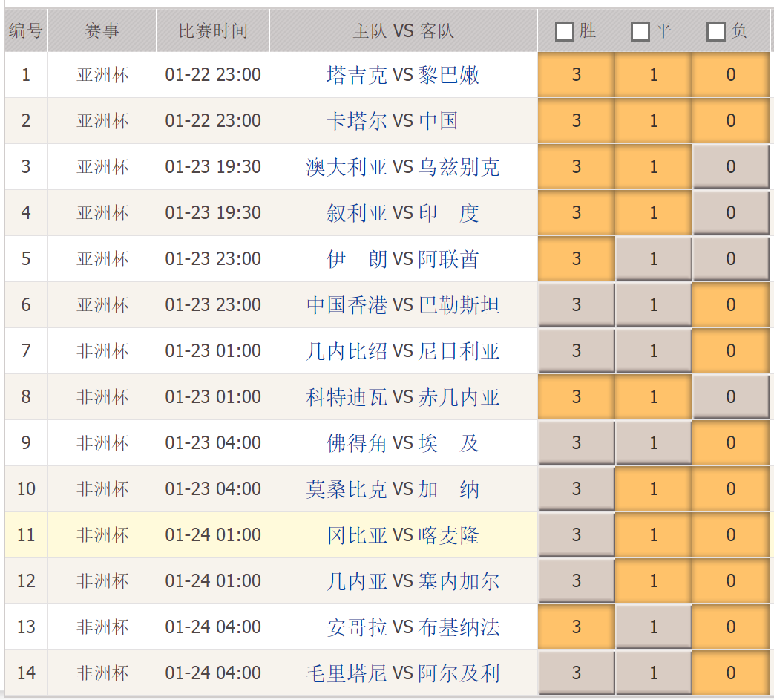This screenshot has height=700, width=774.
Task: Open match link 伊朗 VS 阿联酋
Action: (x=403, y=258)
